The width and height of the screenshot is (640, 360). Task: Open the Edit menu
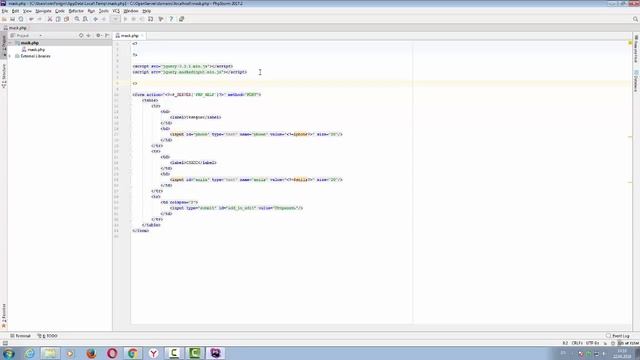tap(16, 11)
